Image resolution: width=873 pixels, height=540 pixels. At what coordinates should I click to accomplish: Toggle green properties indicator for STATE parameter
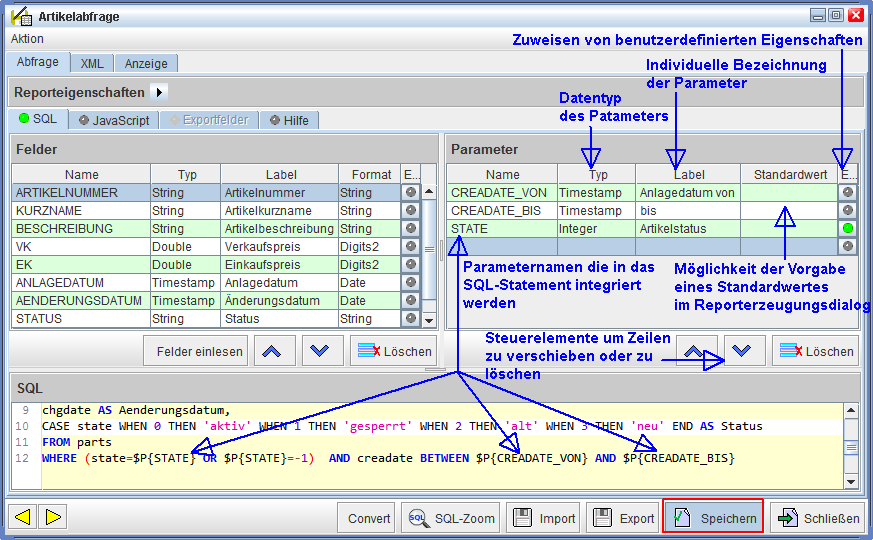848,229
